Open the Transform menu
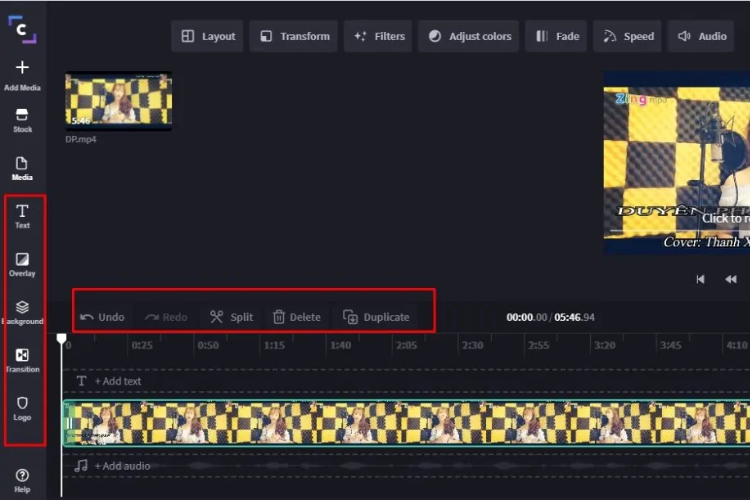 294,36
